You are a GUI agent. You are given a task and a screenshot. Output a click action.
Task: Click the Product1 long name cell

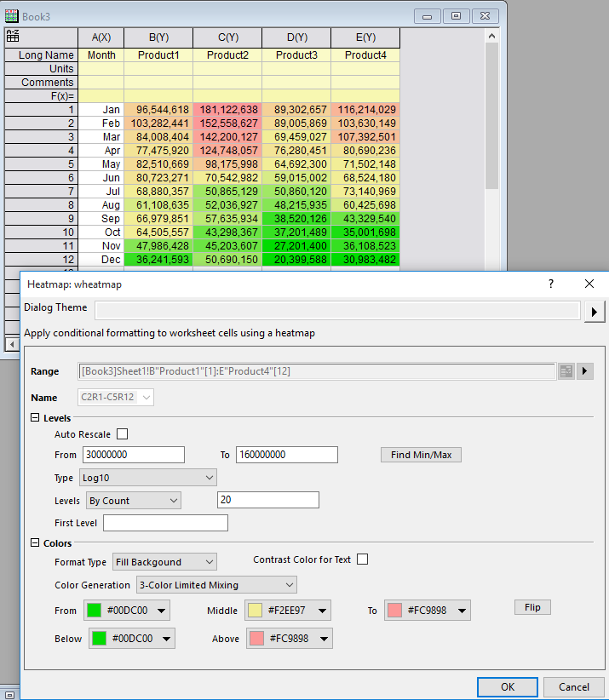158,55
